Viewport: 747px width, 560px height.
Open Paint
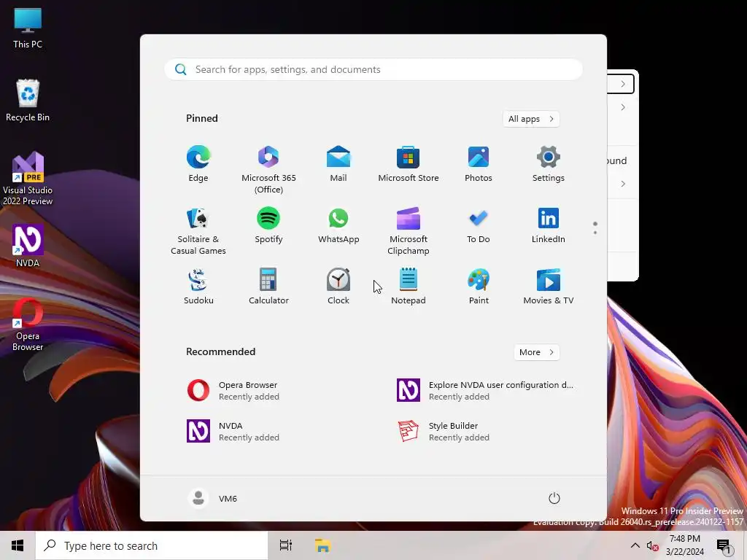(x=479, y=287)
